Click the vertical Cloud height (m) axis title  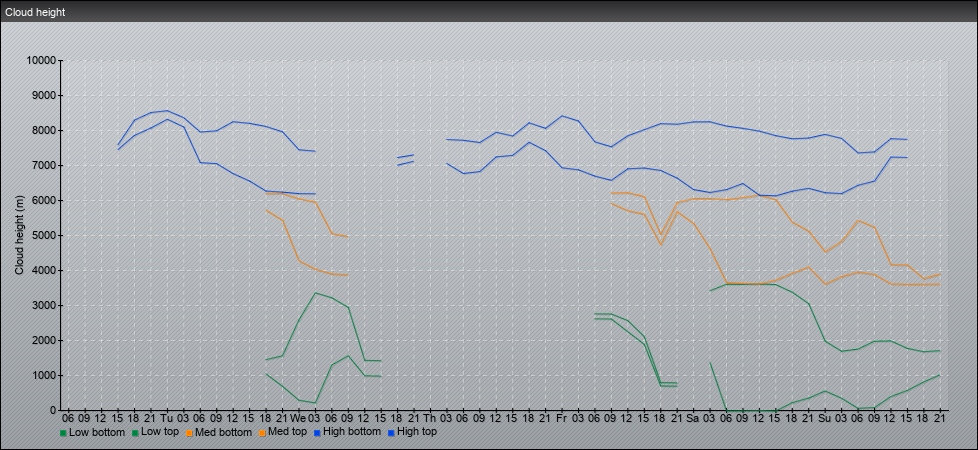(x=19, y=235)
